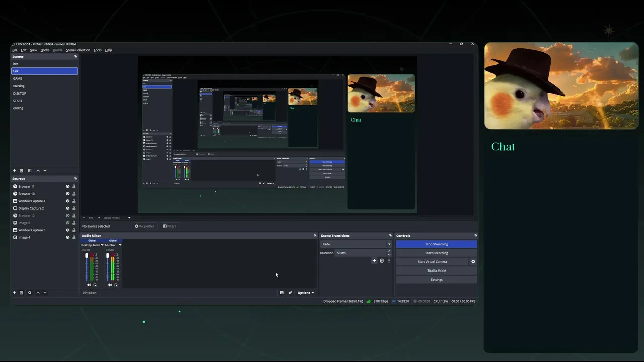This screenshot has width=644, height=362.
Task: Open the Docks menu
Action: click(x=45, y=50)
